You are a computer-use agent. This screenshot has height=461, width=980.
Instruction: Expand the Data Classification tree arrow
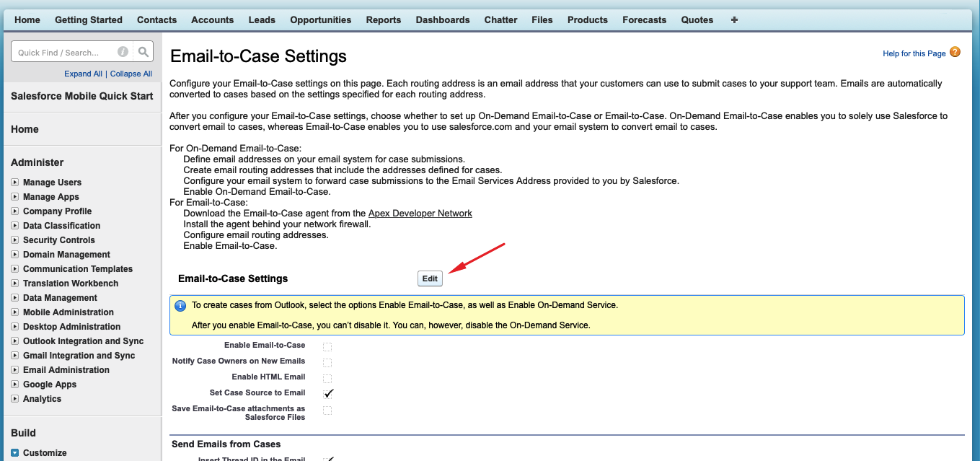[15, 225]
